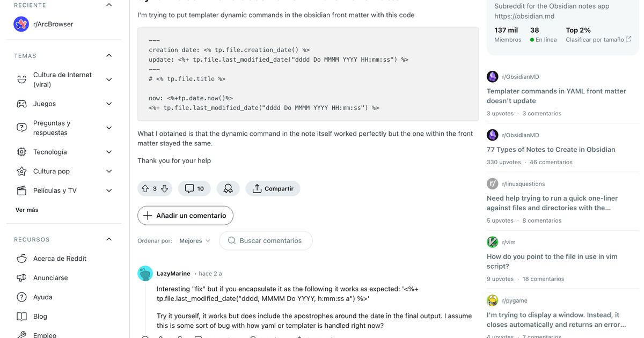Open the Mejores sort dropdown
The height and width of the screenshot is (338, 644).
[x=194, y=240]
